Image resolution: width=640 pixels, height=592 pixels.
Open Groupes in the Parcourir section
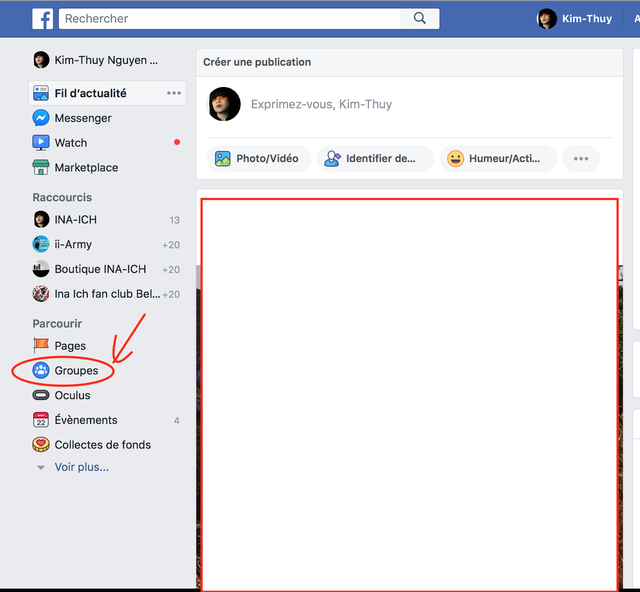[76, 371]
